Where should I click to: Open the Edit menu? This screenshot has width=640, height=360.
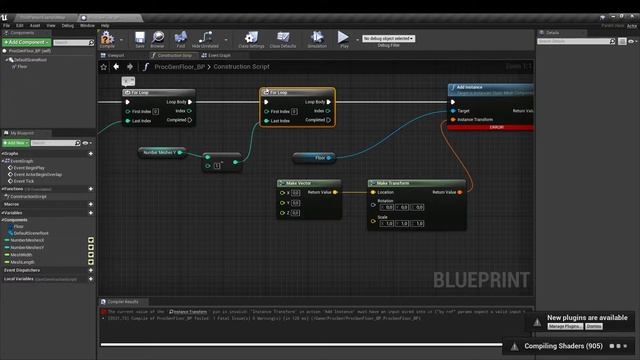coord(20,25)
